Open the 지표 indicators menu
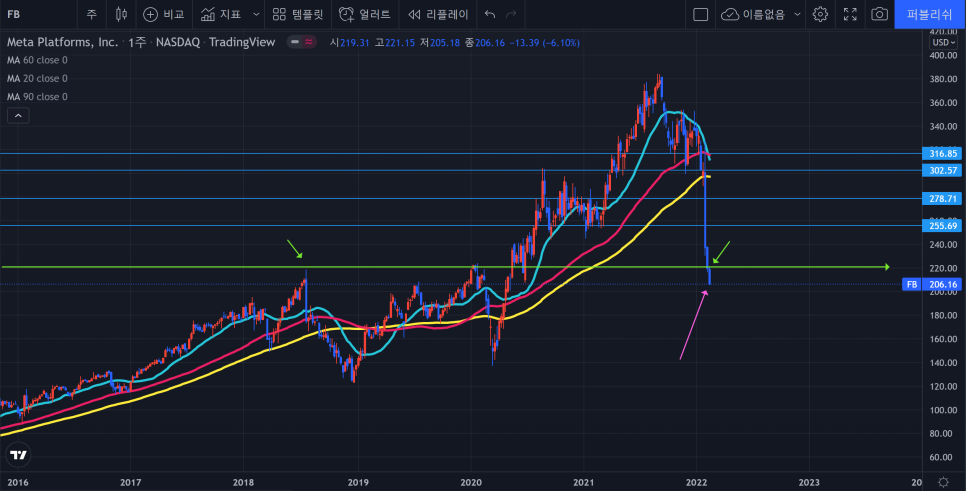 (221, 14)
